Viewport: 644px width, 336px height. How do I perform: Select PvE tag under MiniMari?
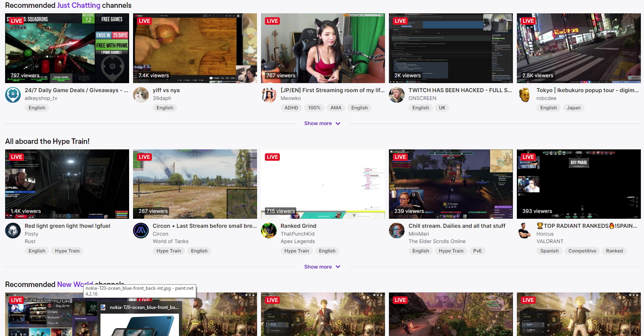point(478,251)
